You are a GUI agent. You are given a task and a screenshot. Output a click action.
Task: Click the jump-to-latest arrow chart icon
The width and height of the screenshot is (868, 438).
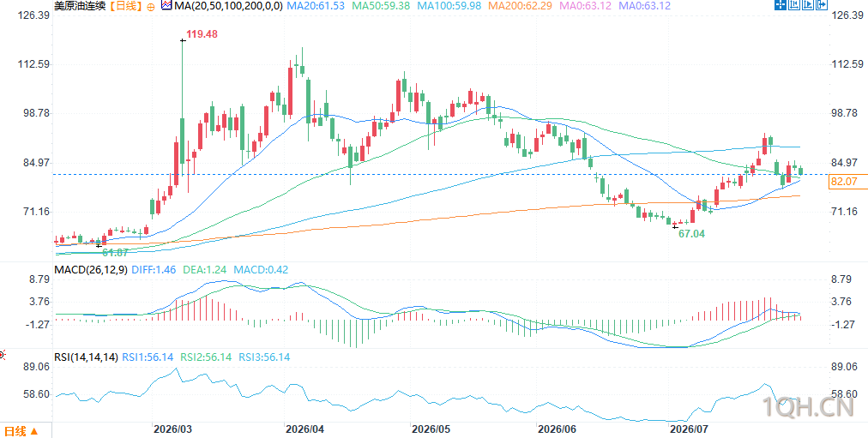tap(822, 4)
